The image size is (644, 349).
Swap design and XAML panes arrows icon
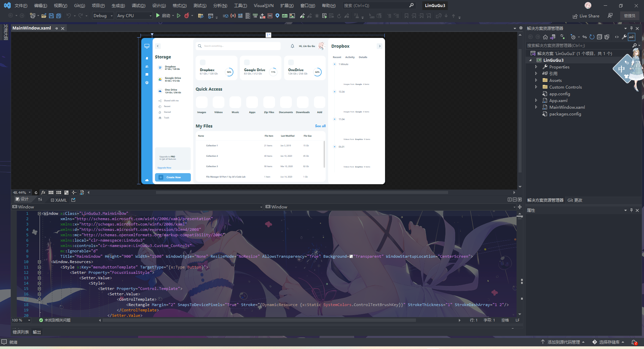pos(40,200)
